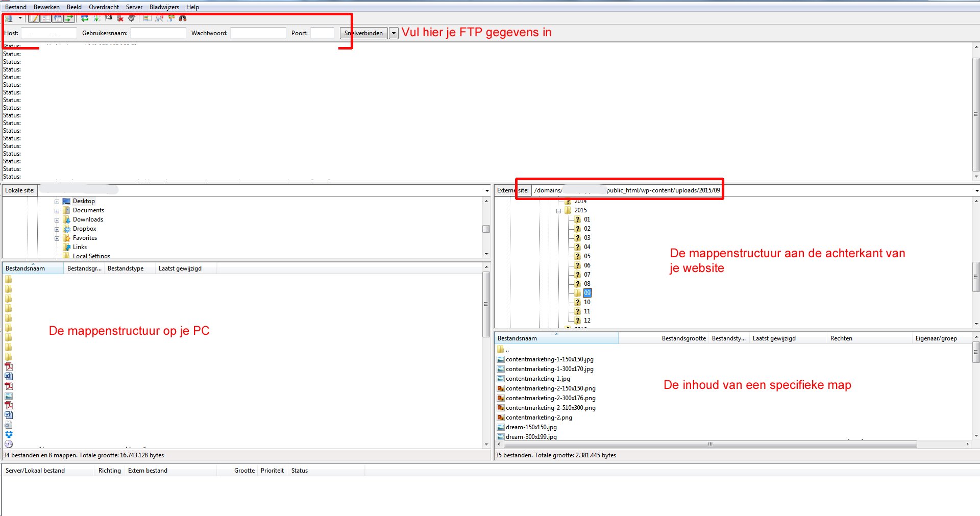980x516 pixels.
Task: Open the dropdown next to Snelverbinden
Action: [394, 33]
